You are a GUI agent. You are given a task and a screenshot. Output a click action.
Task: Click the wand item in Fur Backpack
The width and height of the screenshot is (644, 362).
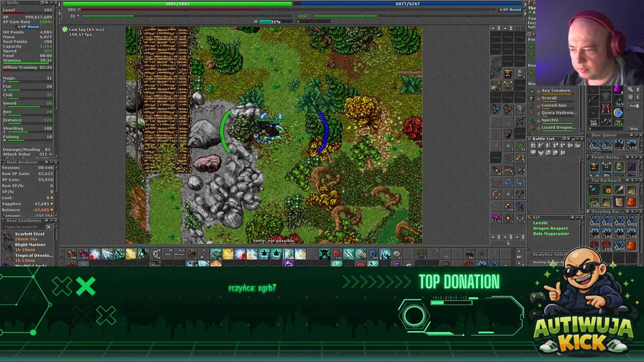pos(595,190)
